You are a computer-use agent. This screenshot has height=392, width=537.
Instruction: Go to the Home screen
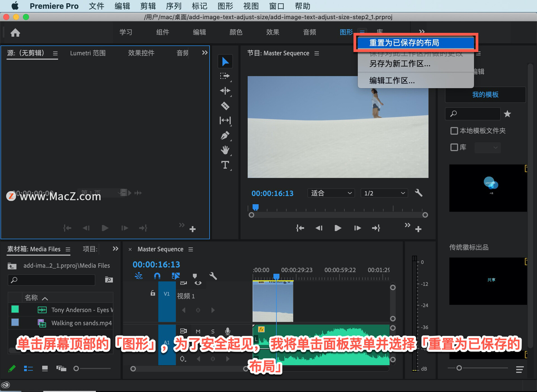15,33
